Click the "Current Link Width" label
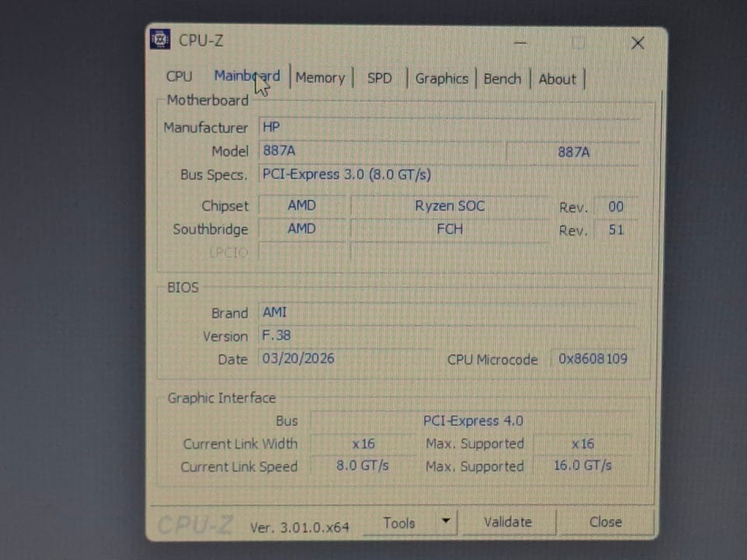The image size is (747, 560). click(240, 444)
